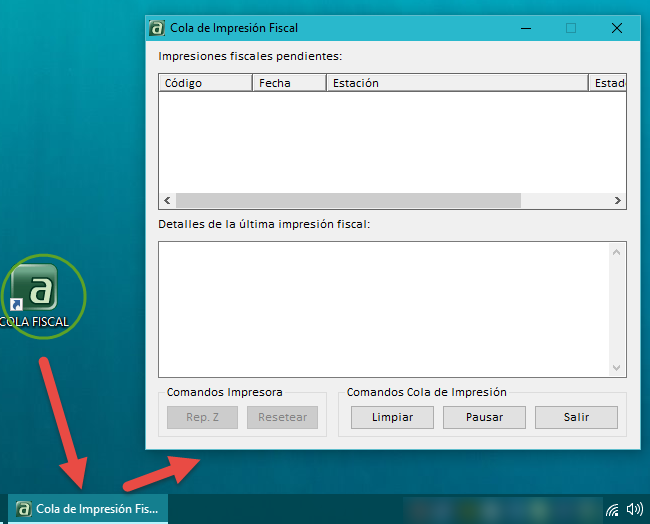Screen dimensions: 650x524
Task: Click the volume speaker tray icon
Action: click(634, 509)
